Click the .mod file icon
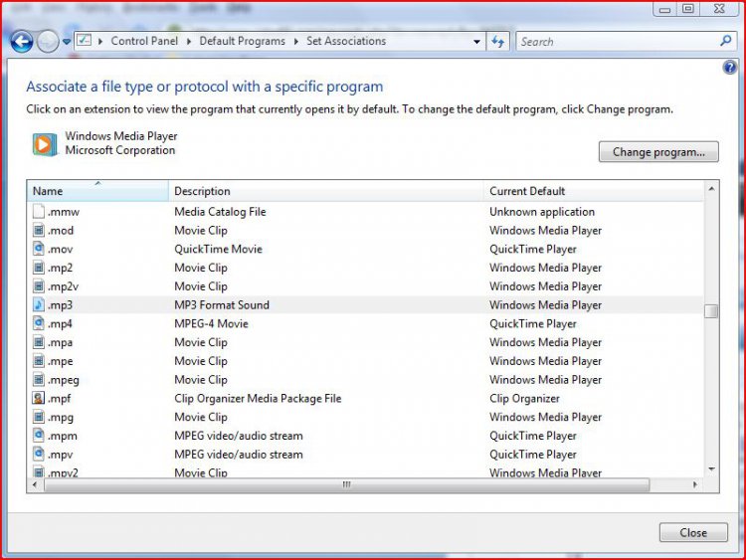The height and width of the screenshot is (560, 746). tap(39, 231)
